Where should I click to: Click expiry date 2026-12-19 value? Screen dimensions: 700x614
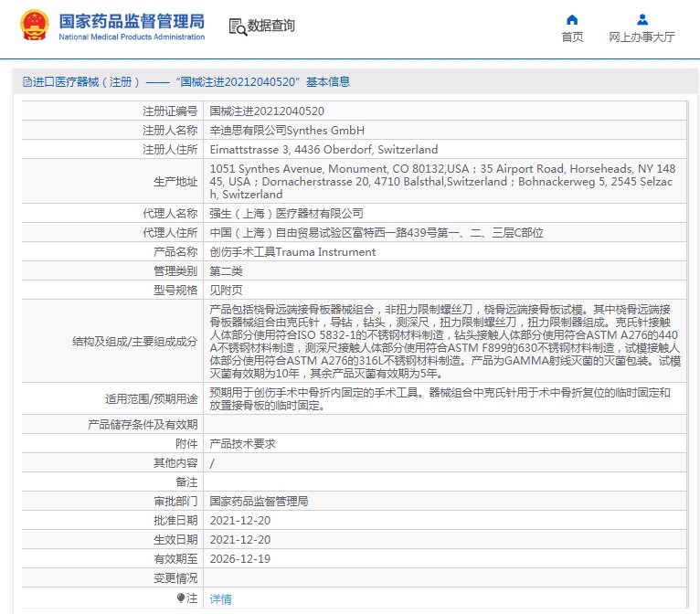(239, 558)
